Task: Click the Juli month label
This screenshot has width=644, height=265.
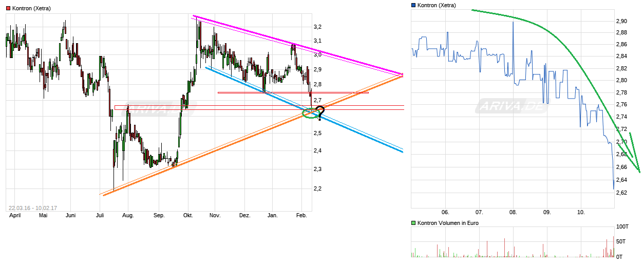Action: point(99,216)
